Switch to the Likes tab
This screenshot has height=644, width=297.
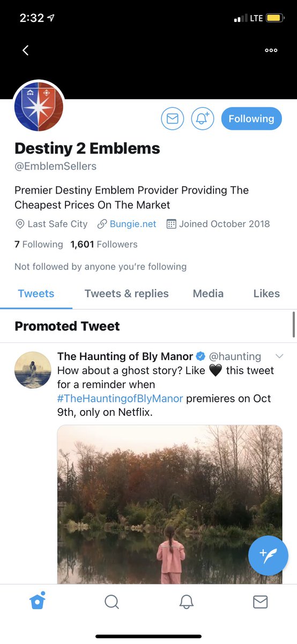266,294
